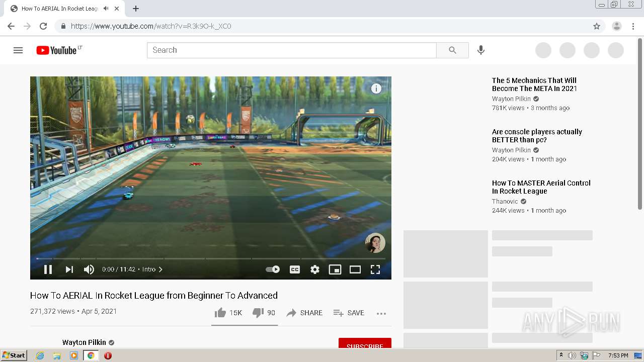The width and height of the screenshot is (644, 362).
Task: Open Wayton Pilkin channel name under the video
Action: tap(84, 342)
